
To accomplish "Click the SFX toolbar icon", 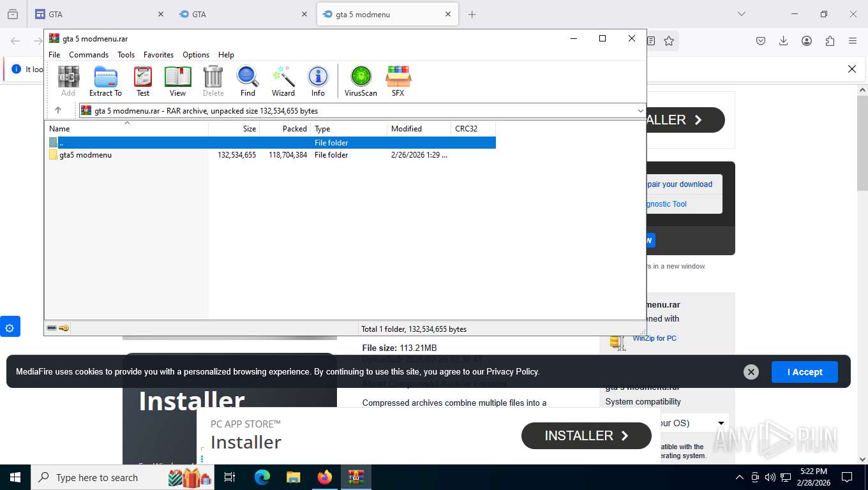I will [x=398, y=81].
